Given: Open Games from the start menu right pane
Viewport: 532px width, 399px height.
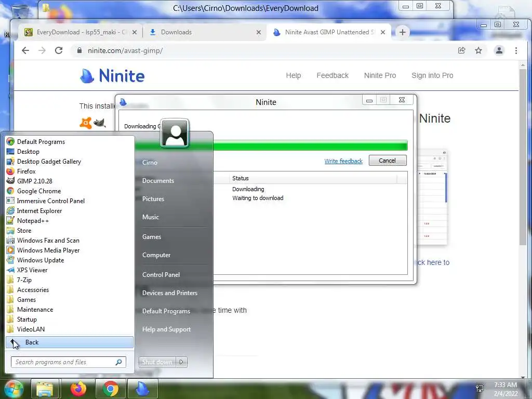Looking at the screenshot, I should 151,237.
